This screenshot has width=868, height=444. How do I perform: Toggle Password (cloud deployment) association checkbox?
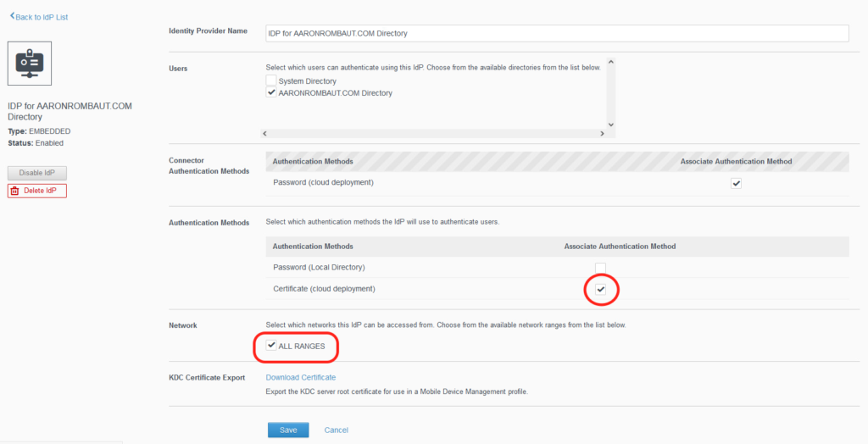point(736,183)
